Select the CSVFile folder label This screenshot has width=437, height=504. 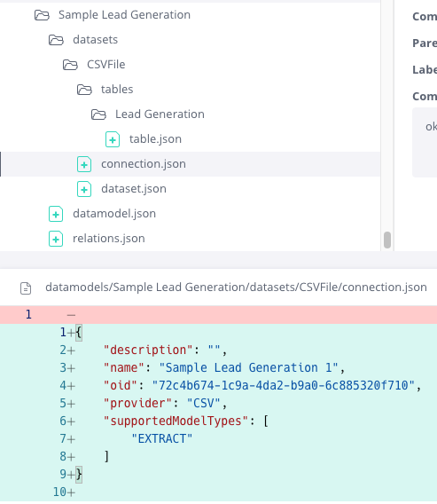106,64
